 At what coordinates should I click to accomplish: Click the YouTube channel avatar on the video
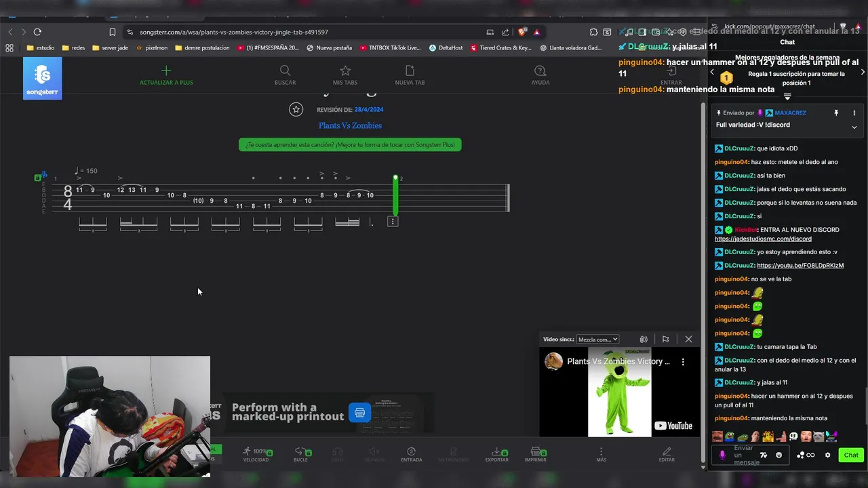[554, 361]
